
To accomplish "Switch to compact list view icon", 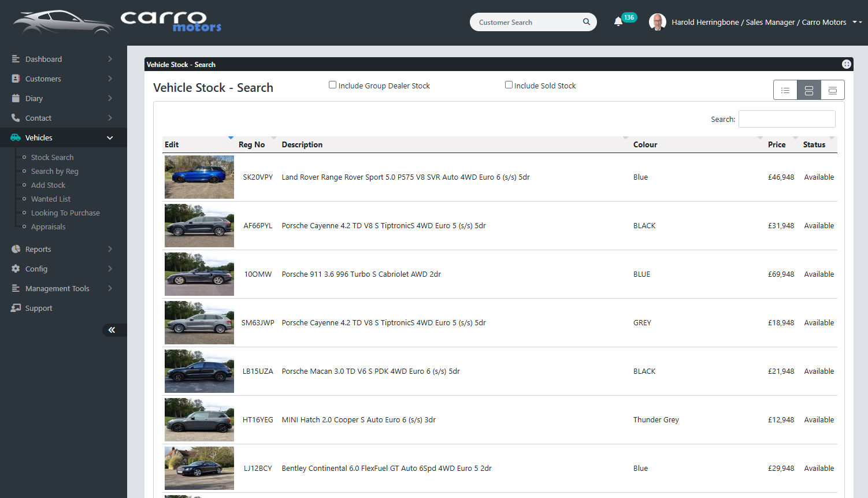I will click(x=785, y=90).
